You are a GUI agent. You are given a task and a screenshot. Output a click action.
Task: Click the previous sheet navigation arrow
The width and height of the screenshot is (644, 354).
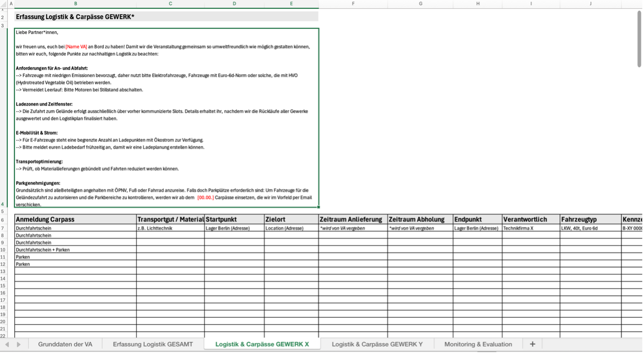click(7, 344)
